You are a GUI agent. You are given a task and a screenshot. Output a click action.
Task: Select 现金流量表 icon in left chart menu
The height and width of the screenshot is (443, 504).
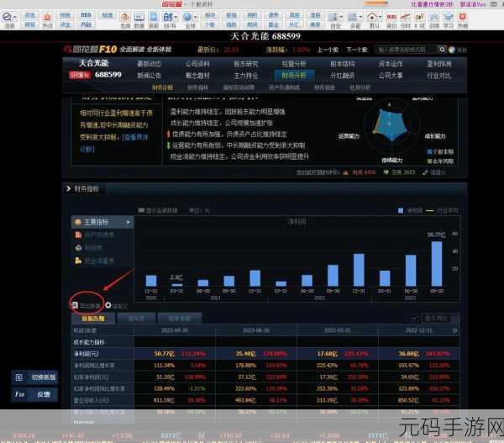pyautogui.click(x=78, y=261)
